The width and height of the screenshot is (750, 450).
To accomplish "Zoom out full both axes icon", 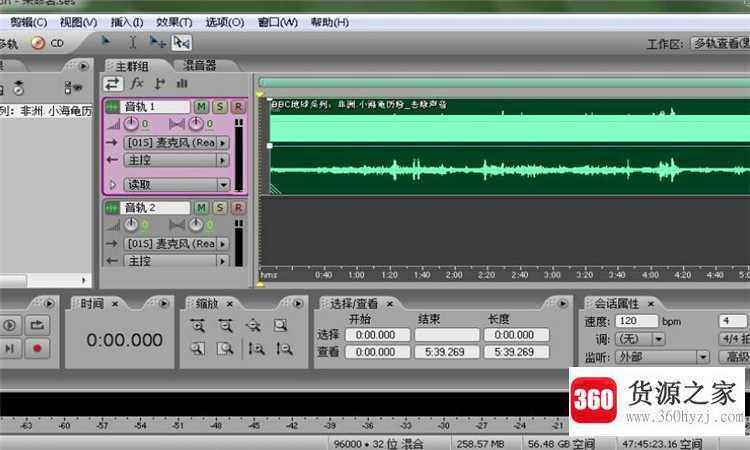I will pyautogui.click(x=253, y=326).
